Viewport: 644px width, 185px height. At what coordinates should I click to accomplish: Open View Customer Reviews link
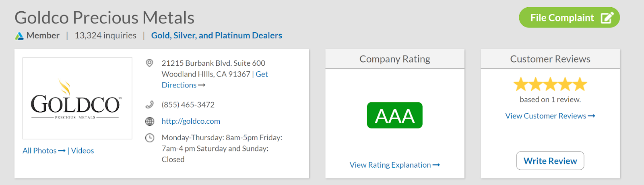coord(550,116)
